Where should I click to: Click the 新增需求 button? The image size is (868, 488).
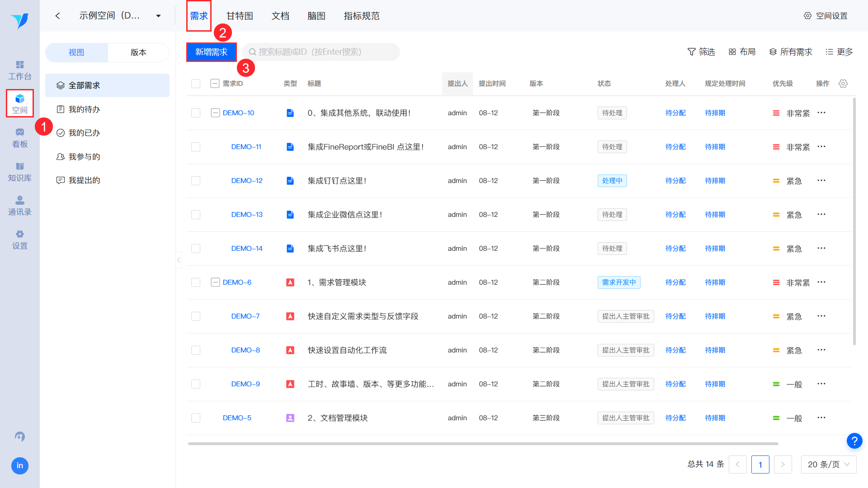click(x=211, y=52)
